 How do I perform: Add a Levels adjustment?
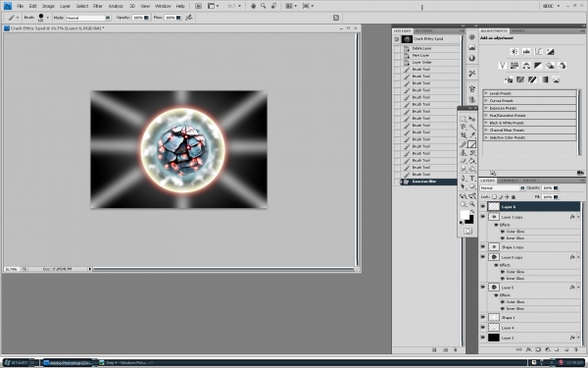(526, 51)
